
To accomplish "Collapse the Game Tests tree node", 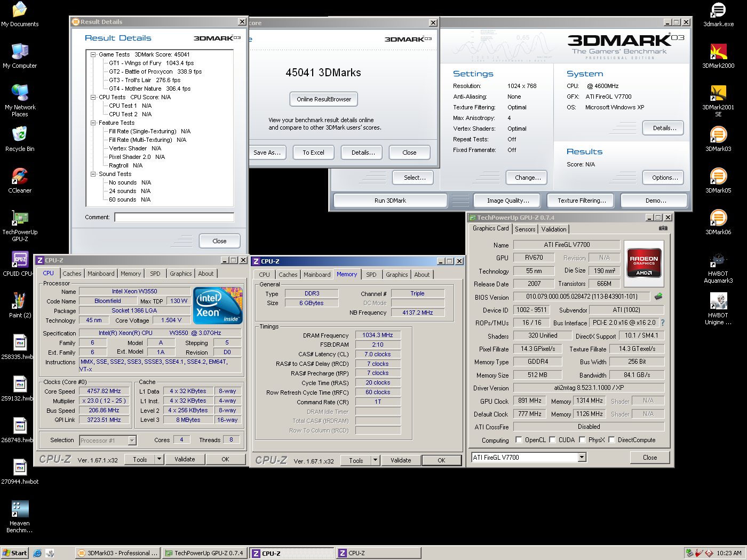I will (93, 54).
